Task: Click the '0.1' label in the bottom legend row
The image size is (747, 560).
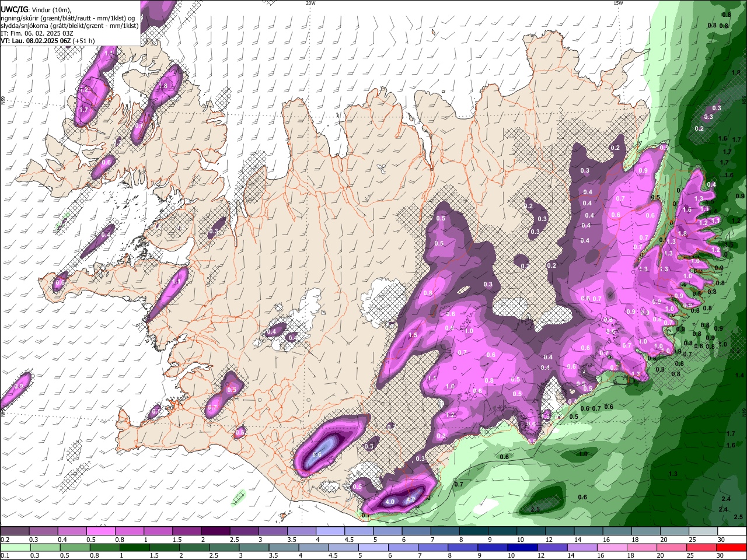Action: [5, 556]
